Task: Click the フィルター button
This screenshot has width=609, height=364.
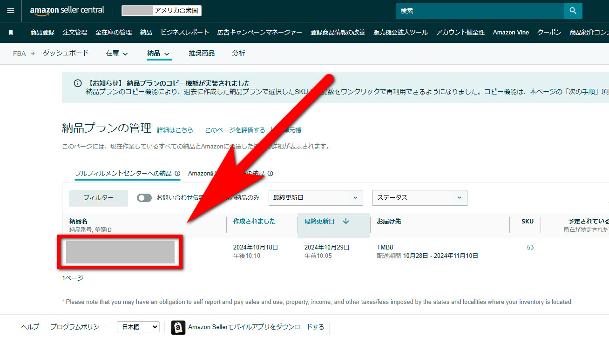Action: (98, 198)
